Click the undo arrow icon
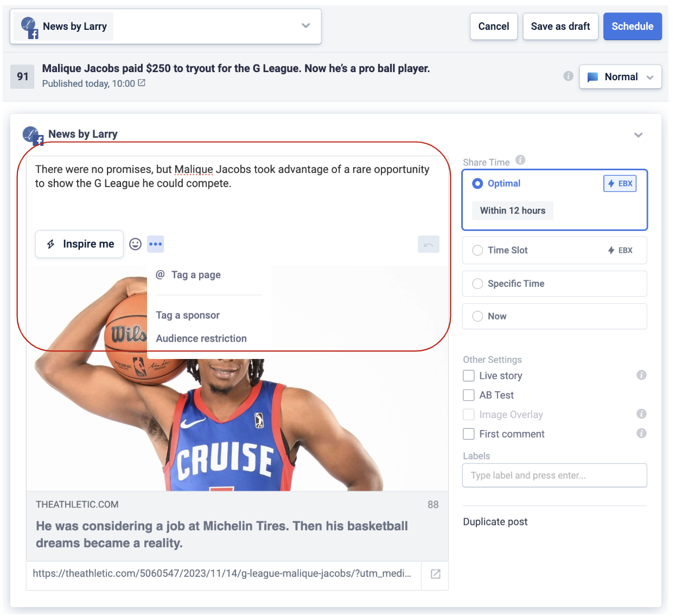 pyautogui.click(x=428, y=245)
